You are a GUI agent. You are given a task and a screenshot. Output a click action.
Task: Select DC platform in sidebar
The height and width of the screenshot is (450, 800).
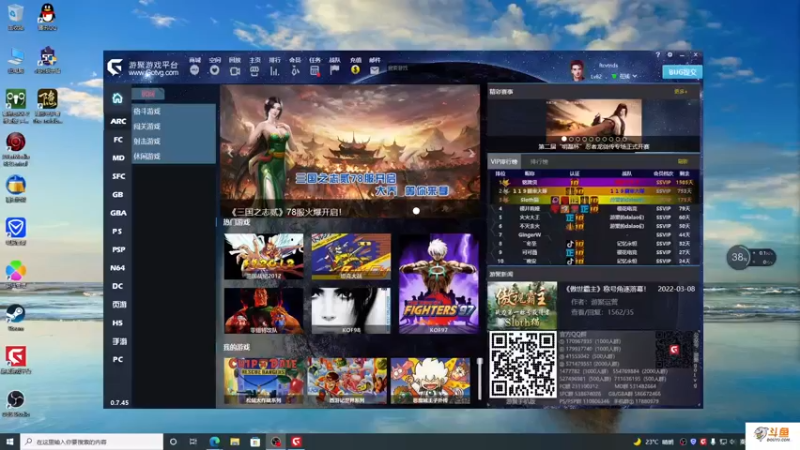point(118,286)
